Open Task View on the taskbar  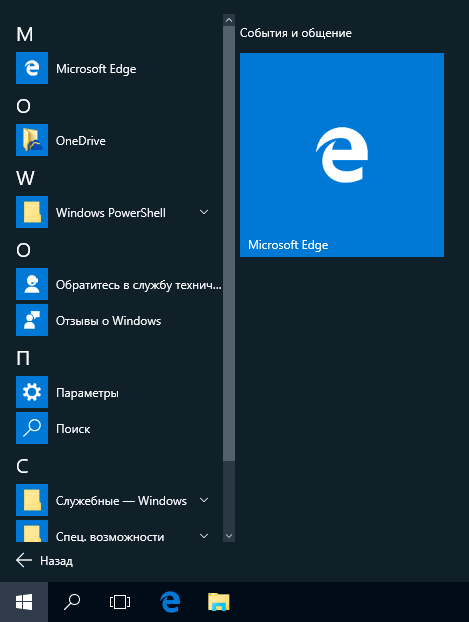point(120,602)
